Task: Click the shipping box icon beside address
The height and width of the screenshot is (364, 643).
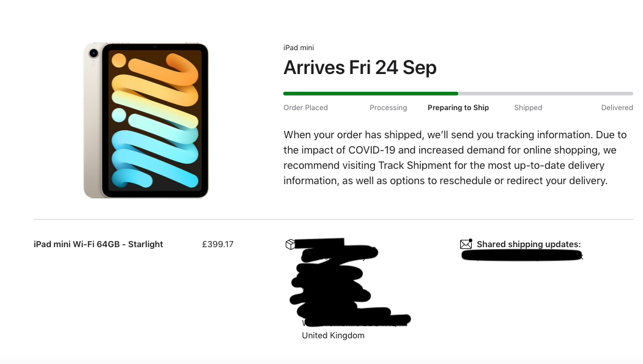Action: (x=290, y=244)
